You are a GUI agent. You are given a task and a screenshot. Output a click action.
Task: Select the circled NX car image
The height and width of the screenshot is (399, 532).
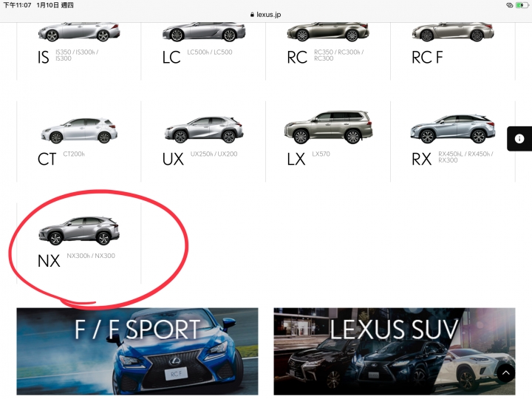pos(79,231)
